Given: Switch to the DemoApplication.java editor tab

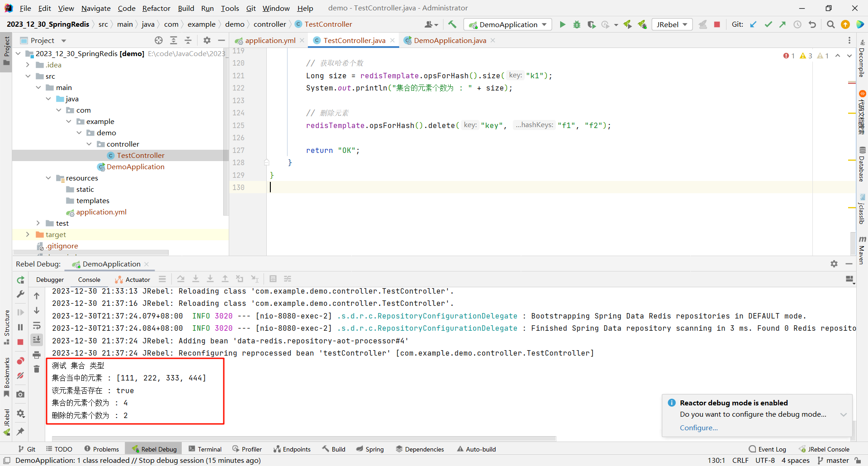Looking at the screenshot, I should [450, 40].
